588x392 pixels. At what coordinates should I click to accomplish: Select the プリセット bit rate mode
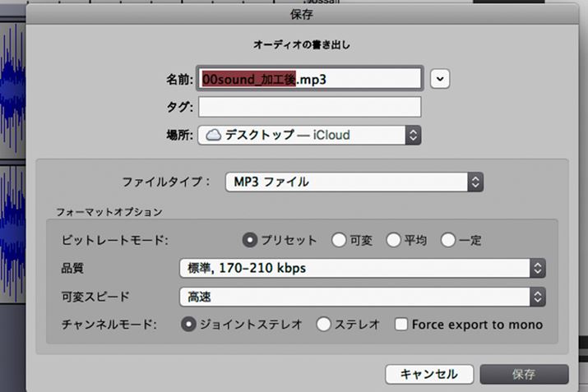point(251,241)
